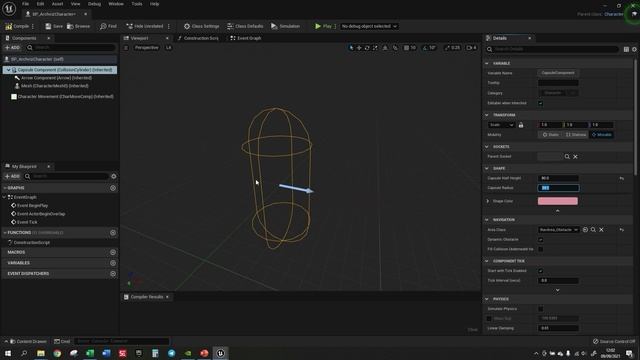
Task: Switch to the Event Graph tab
Action: (x=246, y=38)
